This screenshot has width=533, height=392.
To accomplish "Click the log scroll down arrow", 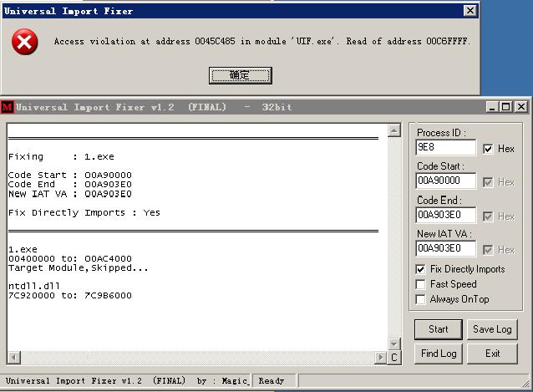I will point(394,344).
